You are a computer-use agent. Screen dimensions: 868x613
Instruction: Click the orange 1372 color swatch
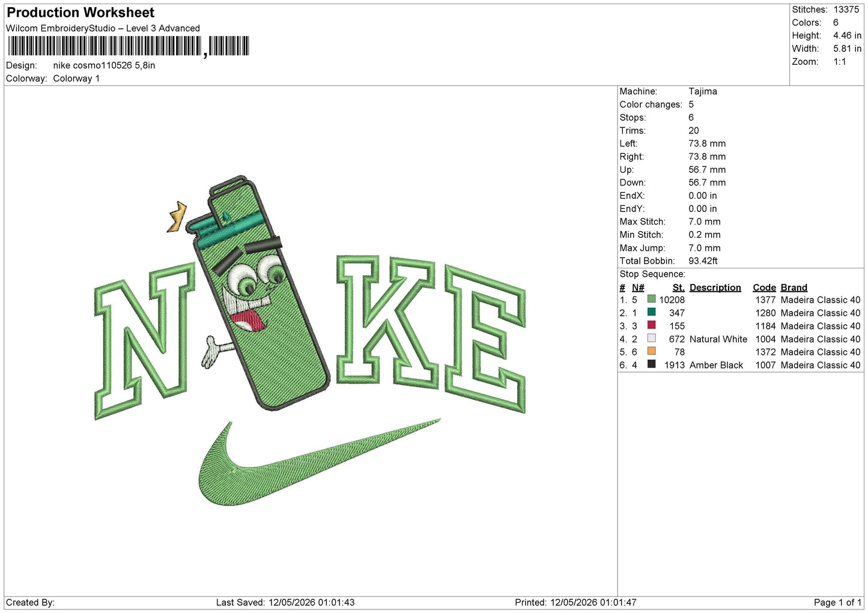click(651, 351)
